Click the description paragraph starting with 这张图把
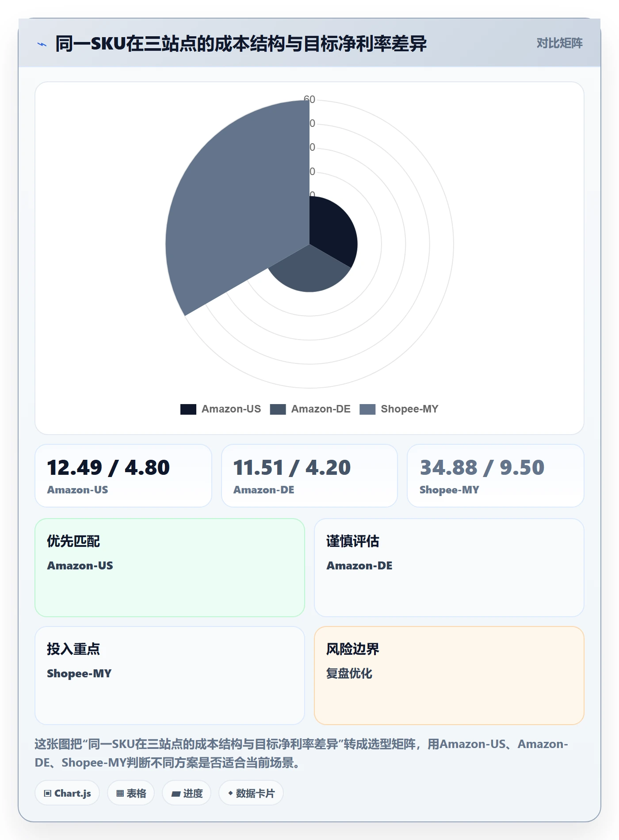 pyautogui.click(x=302, y=753)
